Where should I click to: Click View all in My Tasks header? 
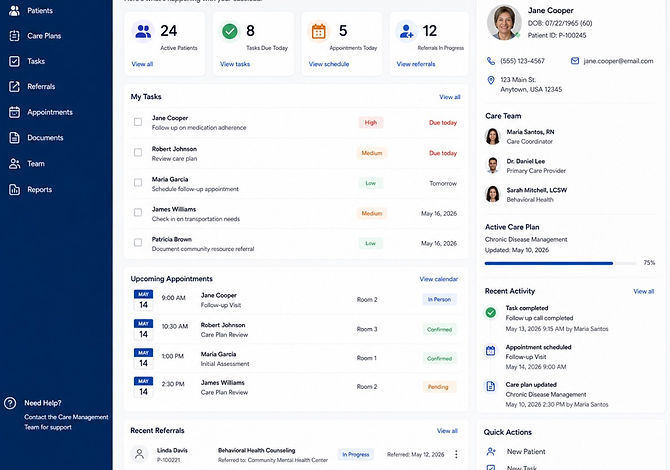coord(450,97)
